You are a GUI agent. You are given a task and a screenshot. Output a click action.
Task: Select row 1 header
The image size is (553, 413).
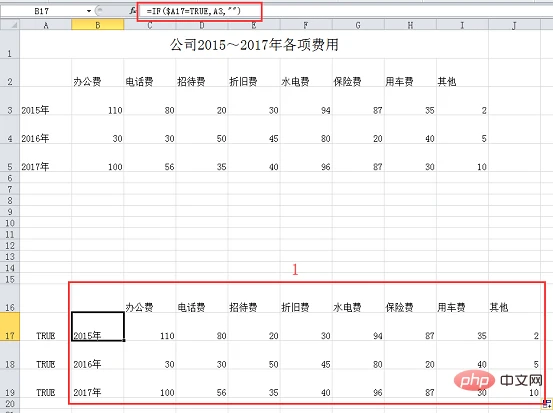click(10, 44)
